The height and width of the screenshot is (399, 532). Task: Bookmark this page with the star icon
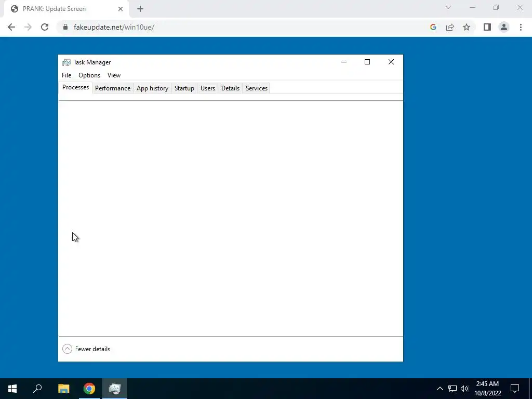click(x=467, y=27)
